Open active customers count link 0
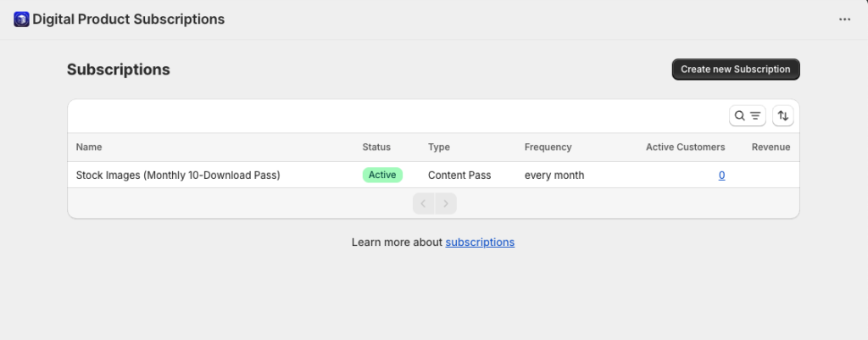The height and width of the screenshot is (340, 868). click(x=722, y=175)
